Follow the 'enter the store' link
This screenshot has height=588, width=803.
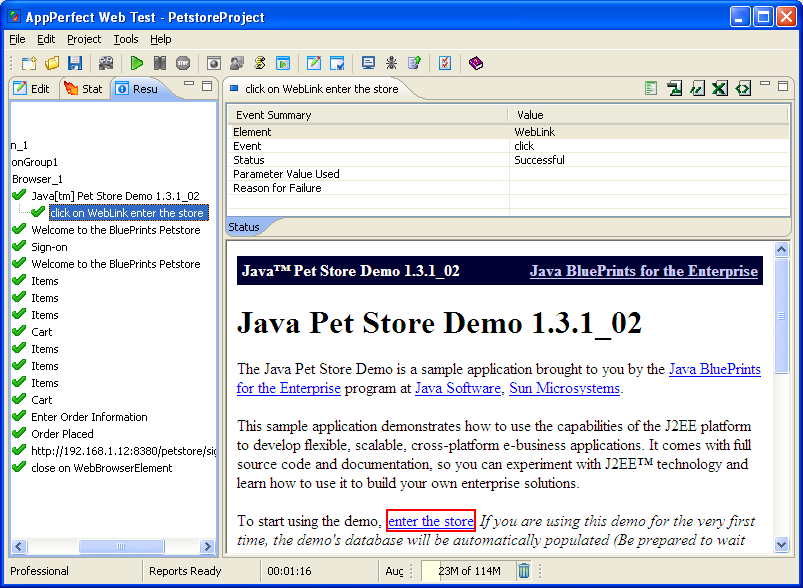coord(430,521)
